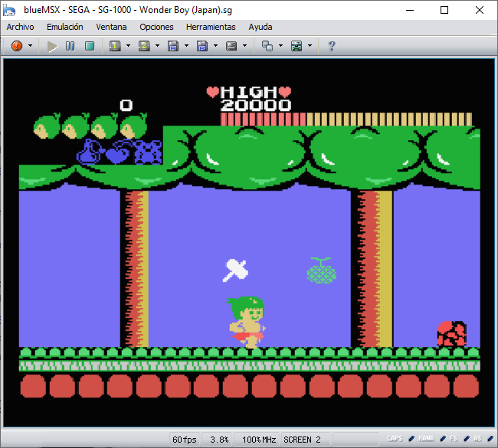Screen dimensions: 498x448
Task: Maximize the blueMSX window
Action: pyautogui.click(x=444, y=10)
